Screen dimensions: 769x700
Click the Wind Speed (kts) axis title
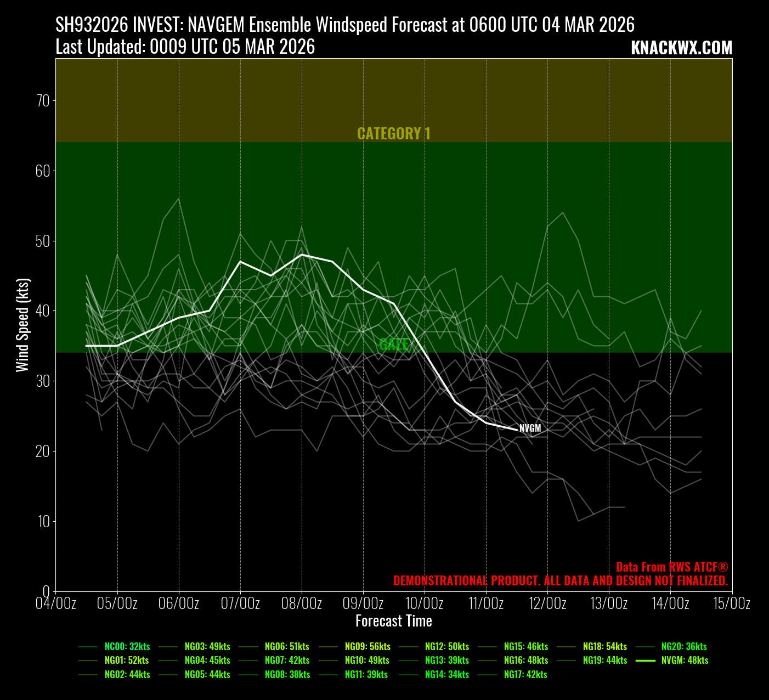[22, 325]
